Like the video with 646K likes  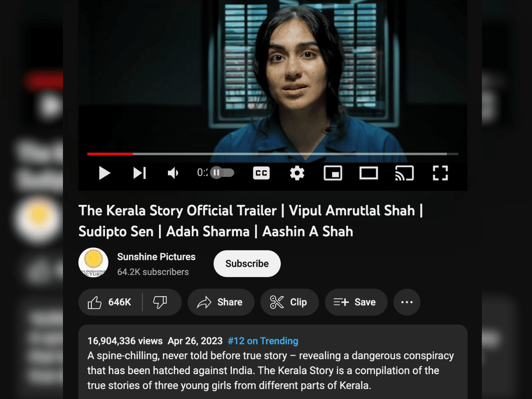point(110,302)
